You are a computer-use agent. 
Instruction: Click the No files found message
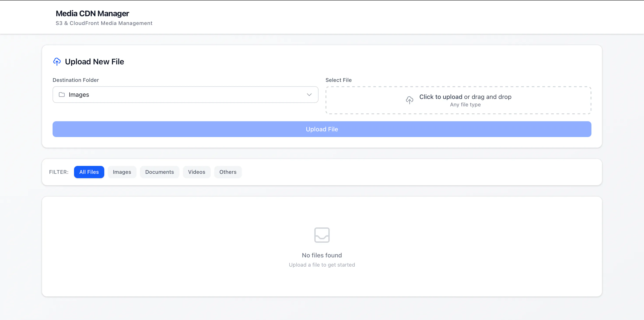click(x=322, y=255)
